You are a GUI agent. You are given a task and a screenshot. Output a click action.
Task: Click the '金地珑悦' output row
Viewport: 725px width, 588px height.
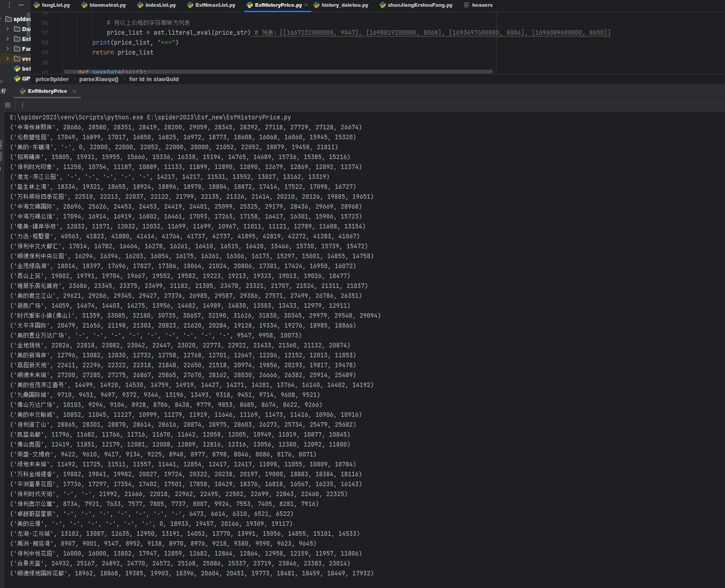point(180,346)
